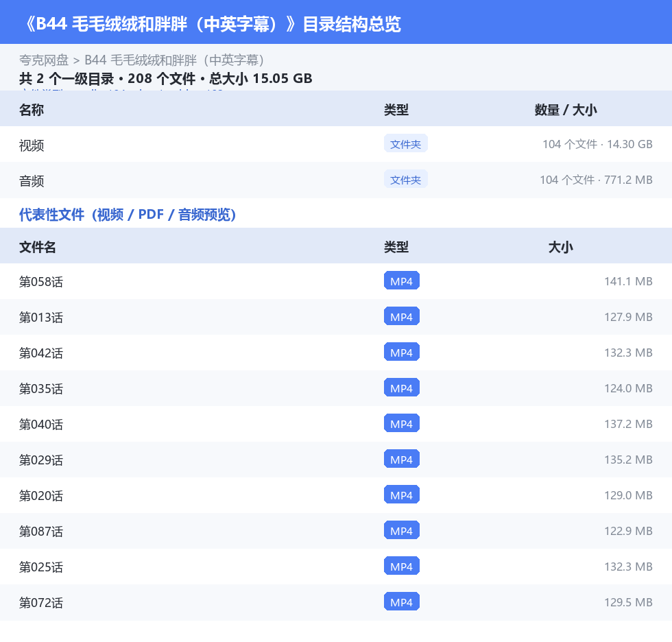Click the 135.2 MB size value

(x=628, y=460)
